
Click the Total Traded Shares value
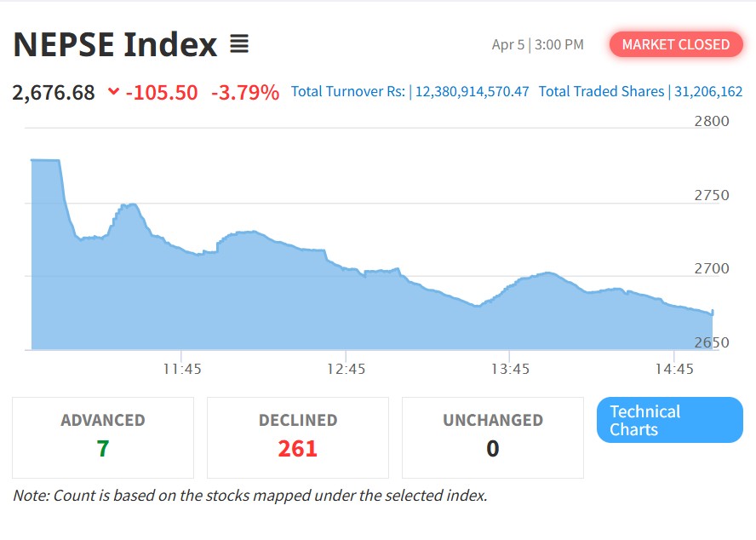point(708,91)
